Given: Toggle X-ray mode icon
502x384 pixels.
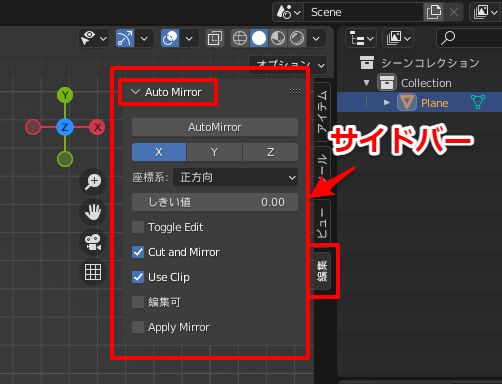Looking at the screenshot, I should point(215,39).
